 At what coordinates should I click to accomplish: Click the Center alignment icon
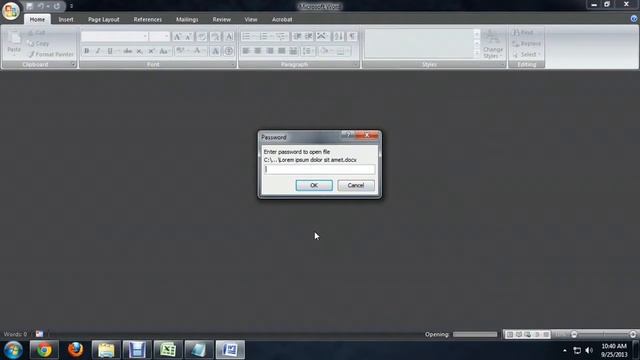click(x=258, y=51)
